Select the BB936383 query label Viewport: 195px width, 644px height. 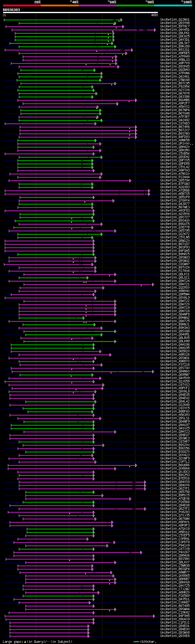(12, 10)
